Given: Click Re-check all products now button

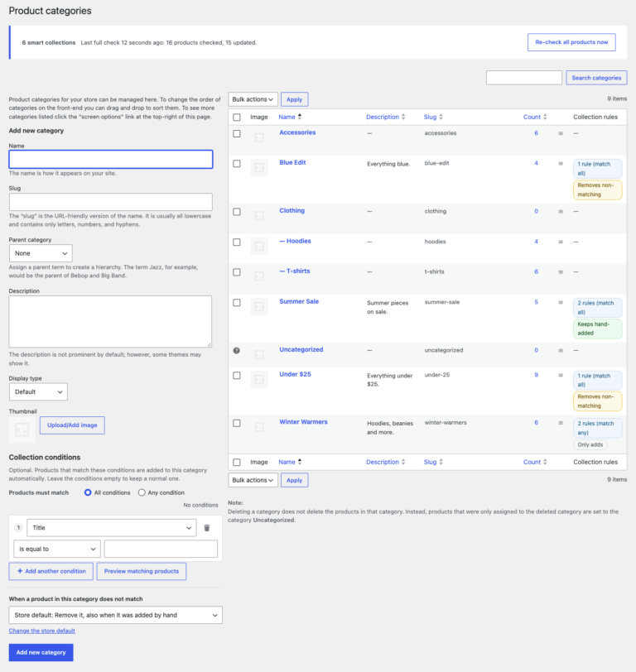Looking at the screenshot, I should (x=571, y=42).
